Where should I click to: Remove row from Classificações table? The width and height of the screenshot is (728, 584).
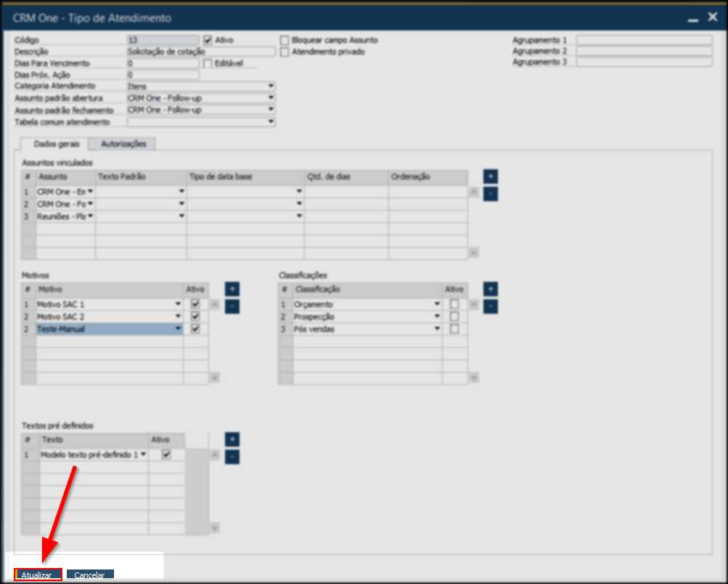coord(491,307)
